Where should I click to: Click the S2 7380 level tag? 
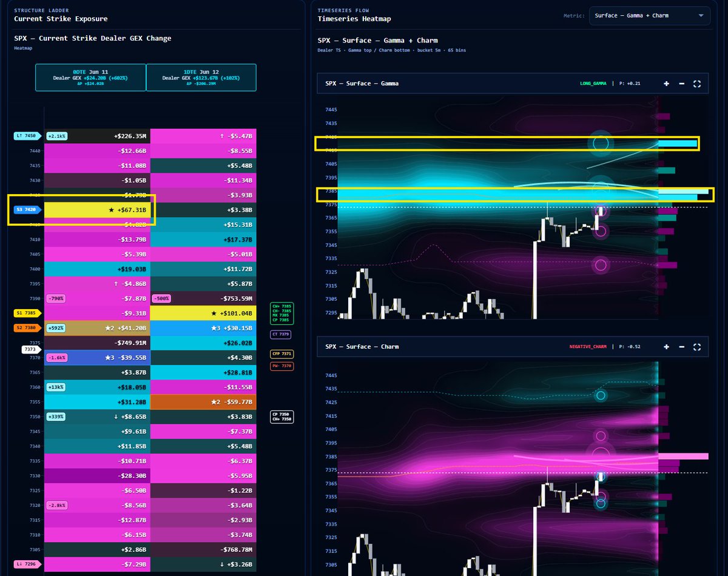point(27,328)
